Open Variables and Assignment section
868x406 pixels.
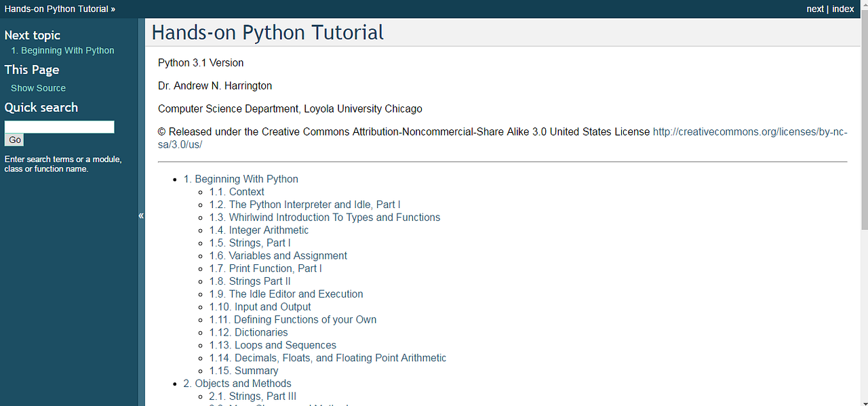[278, 256]
